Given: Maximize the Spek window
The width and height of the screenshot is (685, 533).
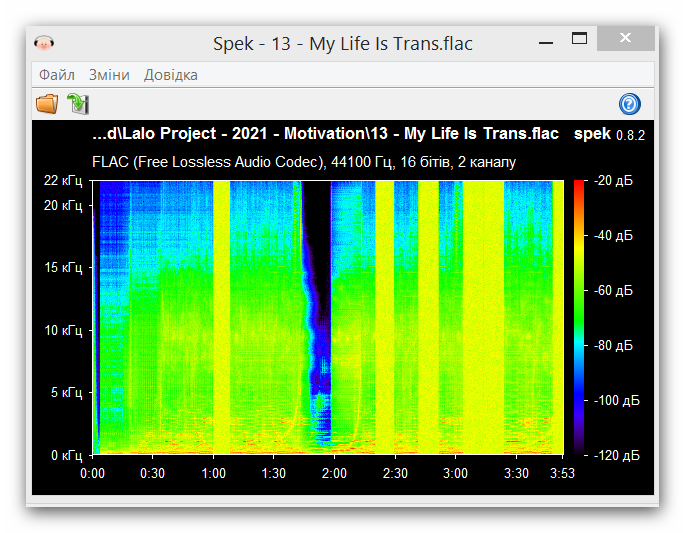Looking at the screenshot, I should pyautogui.click(x=579, y=40).
